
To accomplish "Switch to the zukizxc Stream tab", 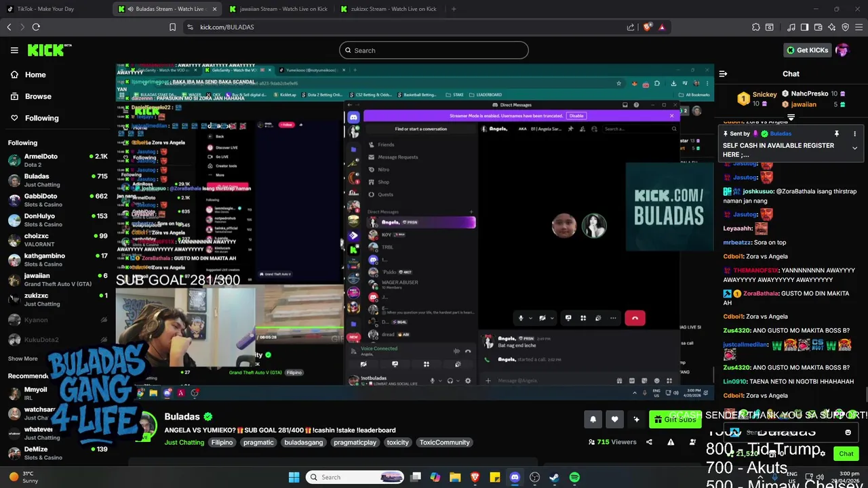I will (389, 9).
